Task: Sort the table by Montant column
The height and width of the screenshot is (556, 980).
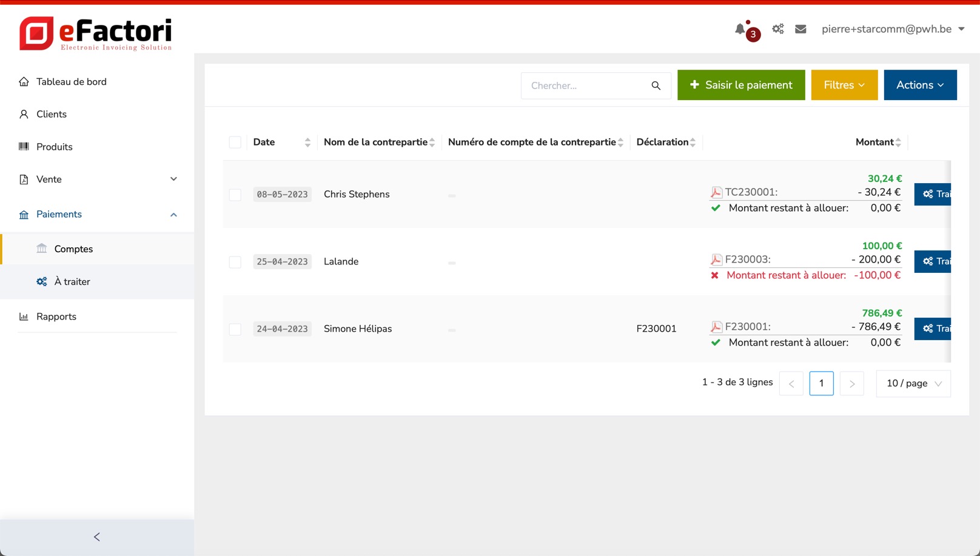Action: pos(878,142)
